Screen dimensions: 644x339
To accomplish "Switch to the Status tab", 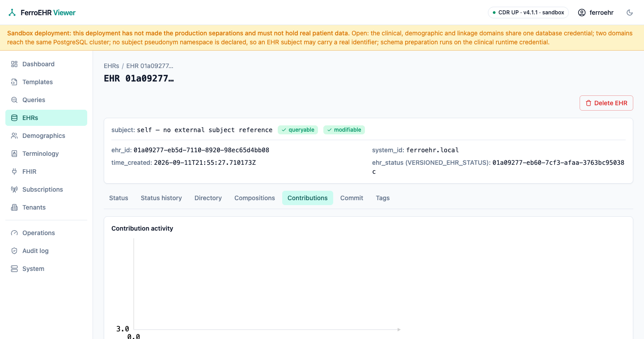I will (119, 198).
